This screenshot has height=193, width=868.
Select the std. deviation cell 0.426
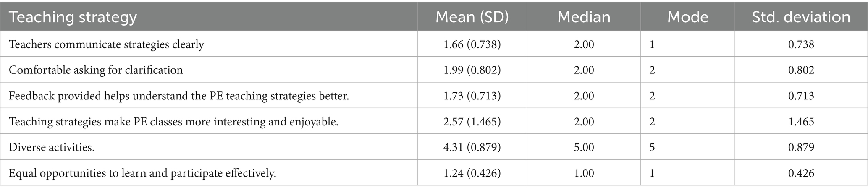tap(801, 173)
